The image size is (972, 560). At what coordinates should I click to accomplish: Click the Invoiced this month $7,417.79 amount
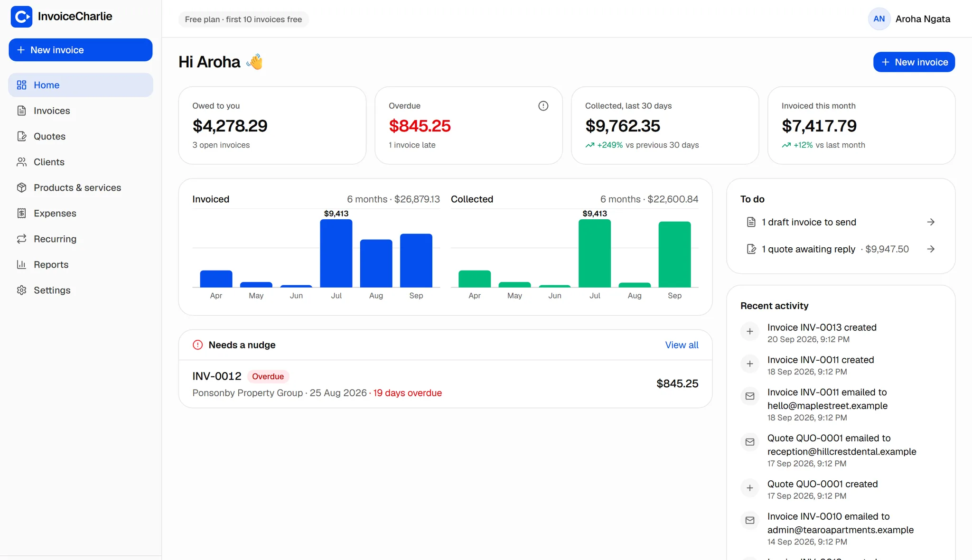(x=819, y=126)
